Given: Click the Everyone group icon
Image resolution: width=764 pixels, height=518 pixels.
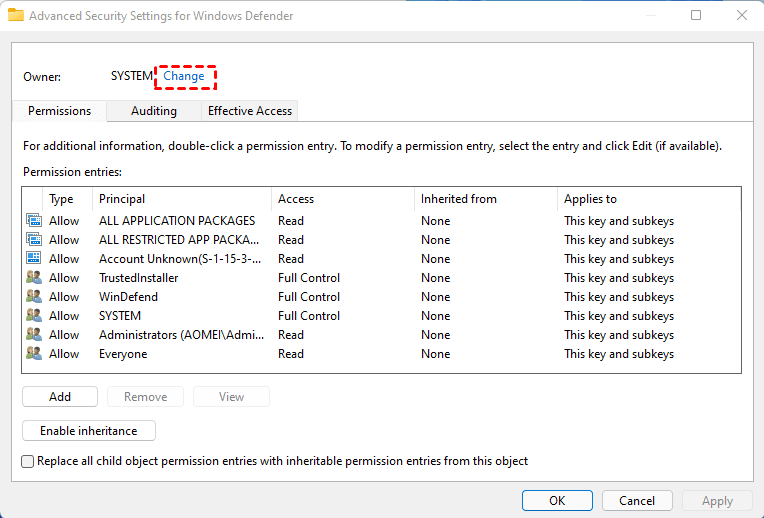Looking at the screenshot, I should tap(34, 354).
